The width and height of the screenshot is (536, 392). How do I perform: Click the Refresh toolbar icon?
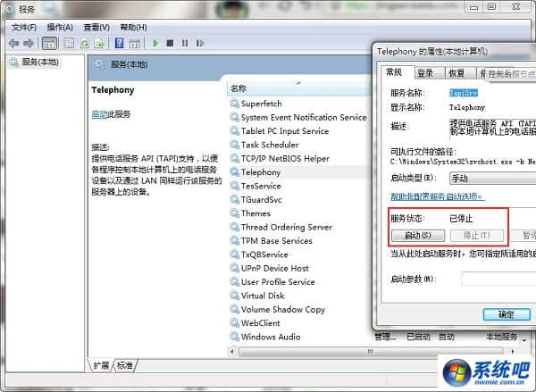[x=85, y=43]
